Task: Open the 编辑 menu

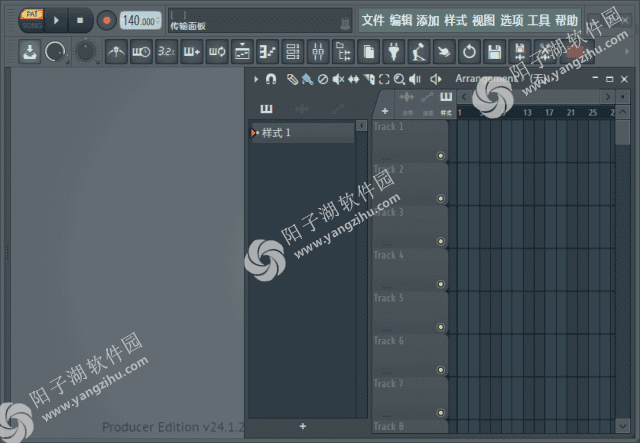Action: pyautogui.click(x=400, y=20)
